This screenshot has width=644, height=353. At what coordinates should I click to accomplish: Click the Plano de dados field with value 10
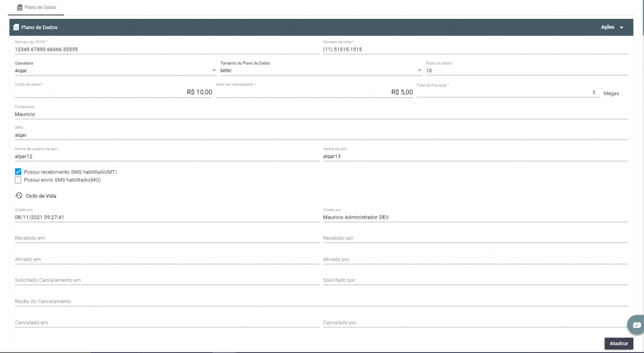coord(526,70)
